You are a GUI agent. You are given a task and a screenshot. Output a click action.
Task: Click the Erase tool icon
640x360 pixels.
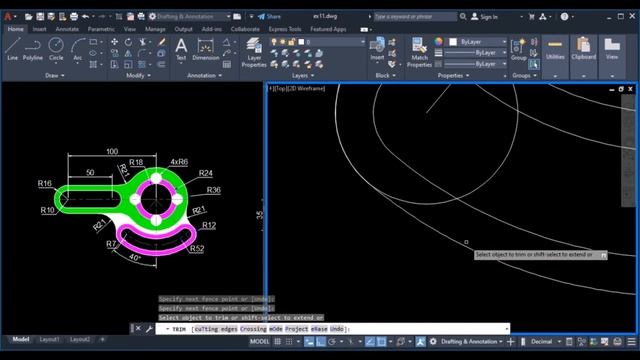click(162, 42)
